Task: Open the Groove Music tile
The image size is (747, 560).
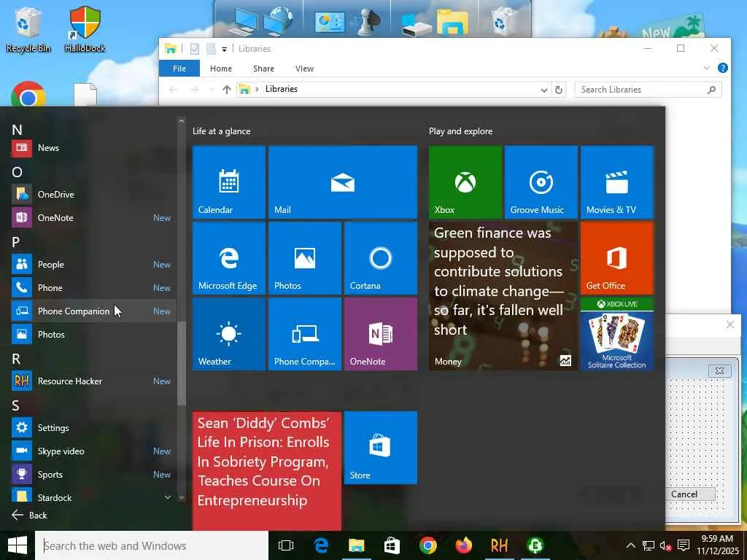Action: point(541,182)
